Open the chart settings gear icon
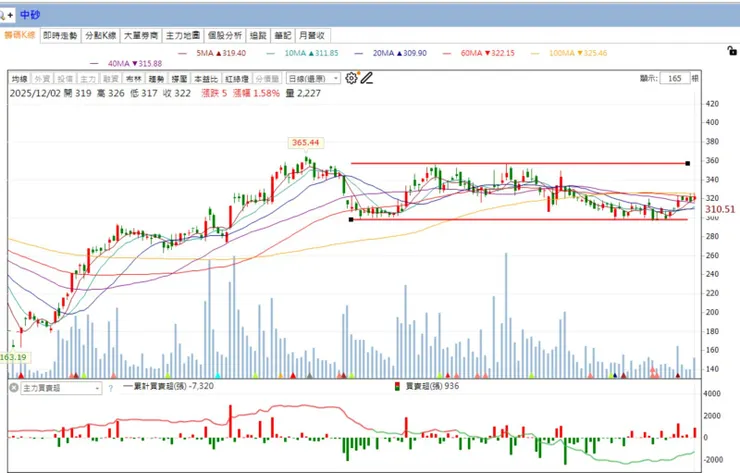The height and width of the screenshot is (473, 740). [351, 78]
